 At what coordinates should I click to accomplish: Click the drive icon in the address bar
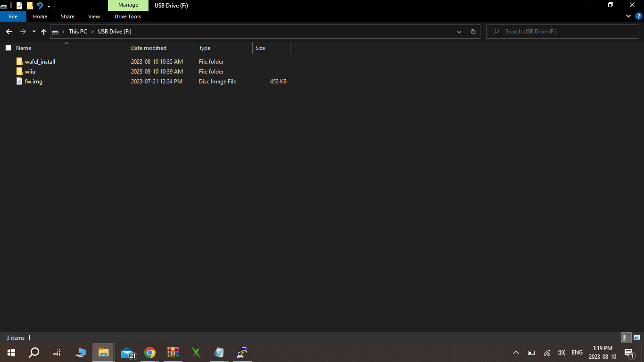click(x=56, y=32)
